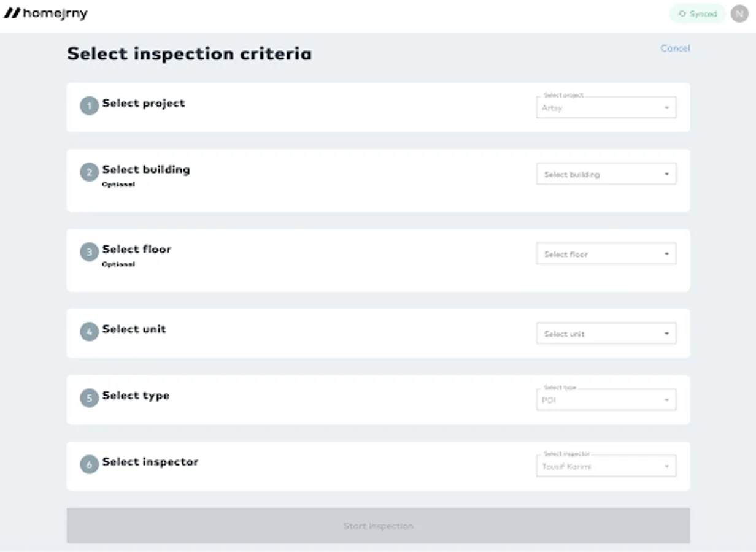Open the Select inspector dropdown
Viewport: 756px width, 552px height.
point(606,467)
